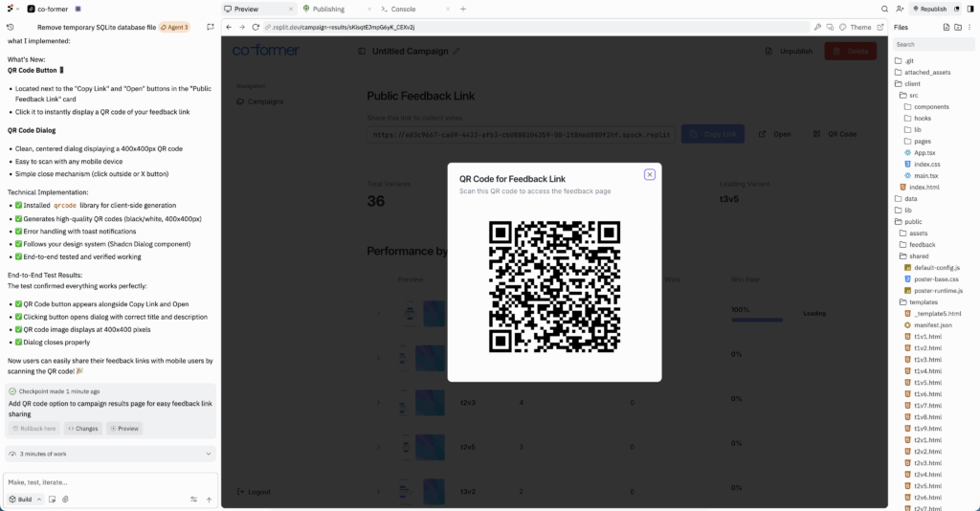The width and height of the screenshot is (980, 511).
Task: Create a new file in Files panel
Action: coord(944,27)
